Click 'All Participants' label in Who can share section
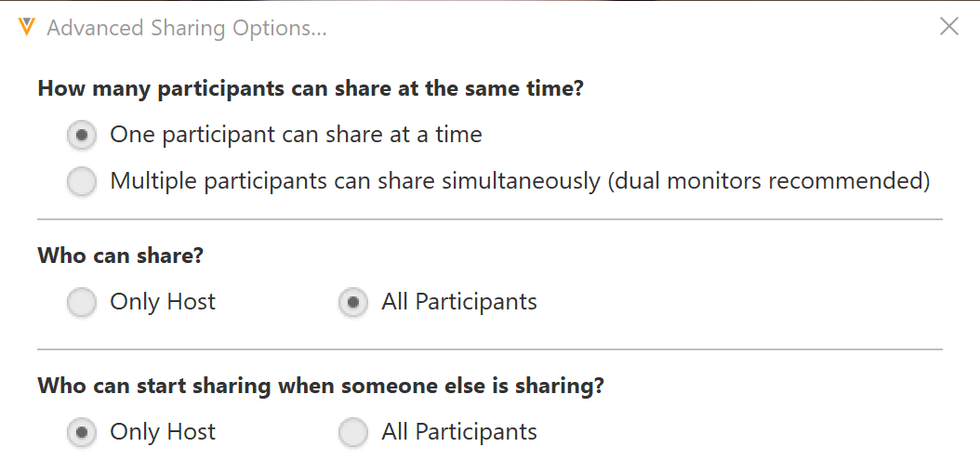Viewport: 980px width, 460px height. 459,302
